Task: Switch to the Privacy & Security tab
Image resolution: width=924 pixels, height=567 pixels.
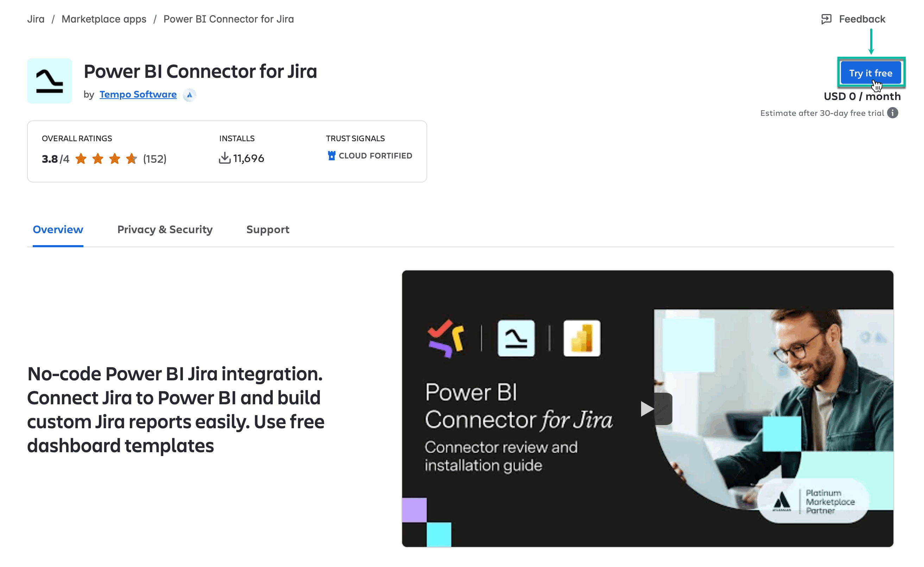Action: 165,229
